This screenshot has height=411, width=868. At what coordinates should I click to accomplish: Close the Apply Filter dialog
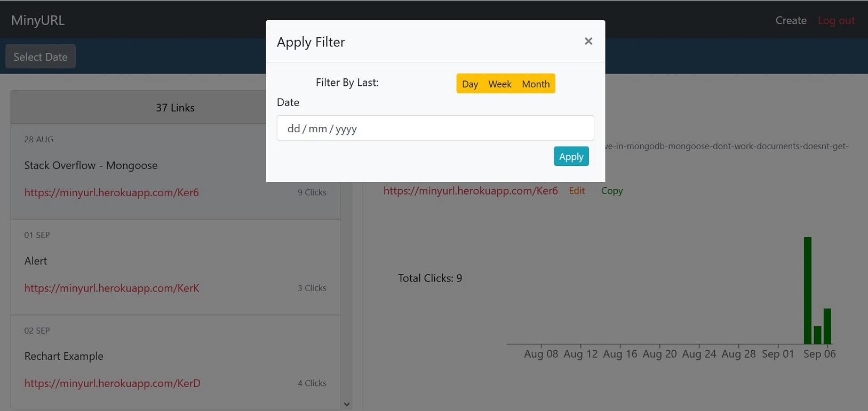coord(588,41)
